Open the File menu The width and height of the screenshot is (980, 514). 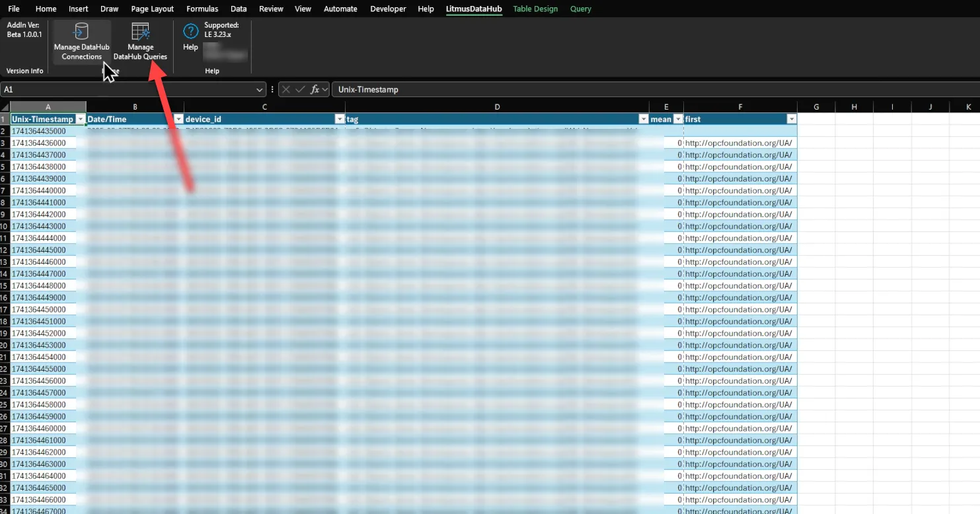click(x=13, y=9)
